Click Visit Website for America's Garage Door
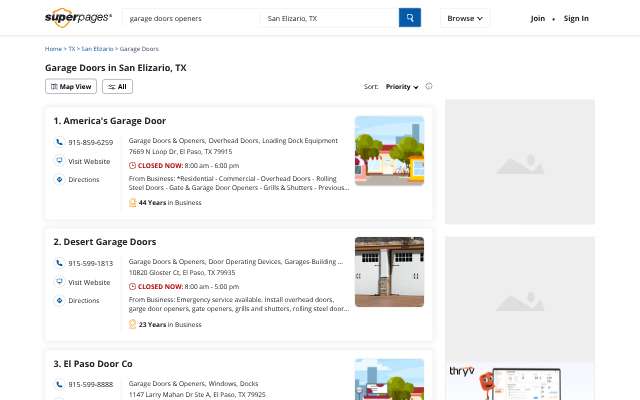Viewport: 640px width, 400px height. pyautogui.click(x=89, y=161)
